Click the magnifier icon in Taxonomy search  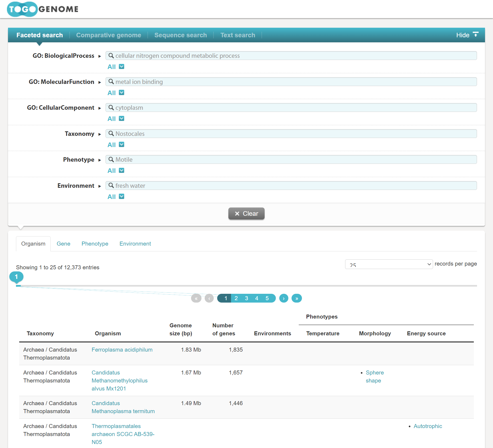(x=111, y=133)
